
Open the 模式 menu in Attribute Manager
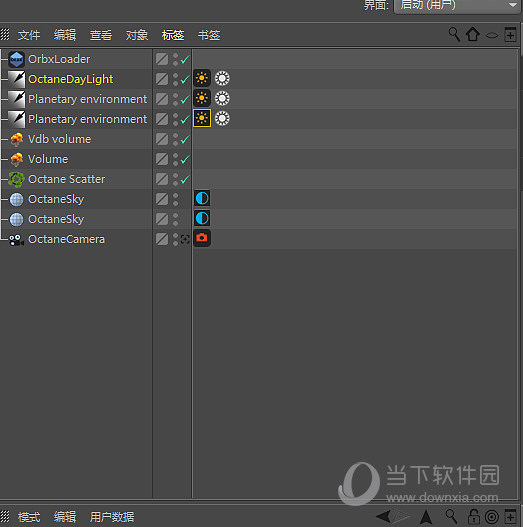pyautogui.click(x=29, y=517)
